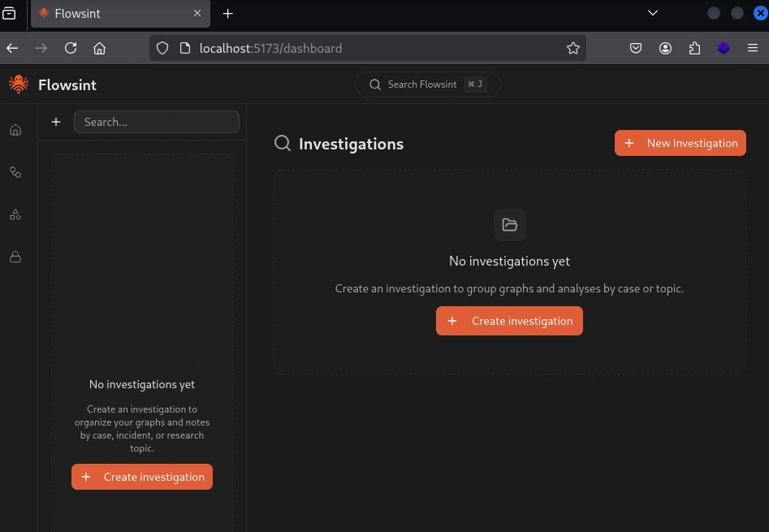Click the plus icon beside sidebar search
This screenshot has width=769, height=532.
(x=56, y=122)
